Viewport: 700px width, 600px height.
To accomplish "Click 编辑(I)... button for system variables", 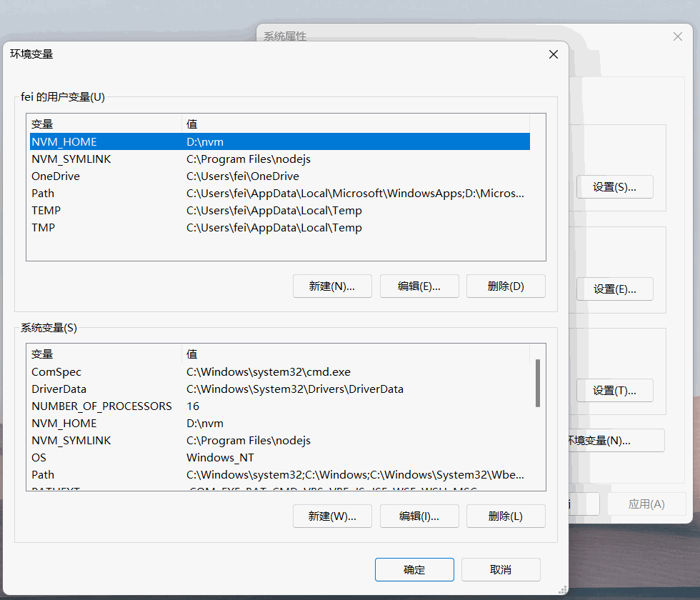I will click(419, 516).
